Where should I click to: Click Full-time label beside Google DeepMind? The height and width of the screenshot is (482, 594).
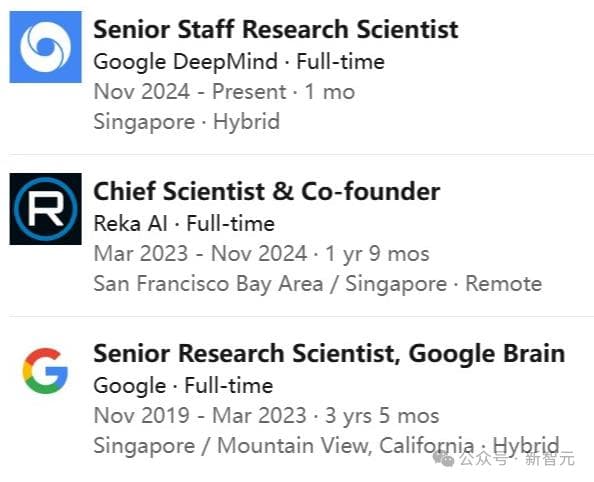(x=341, y=61)
